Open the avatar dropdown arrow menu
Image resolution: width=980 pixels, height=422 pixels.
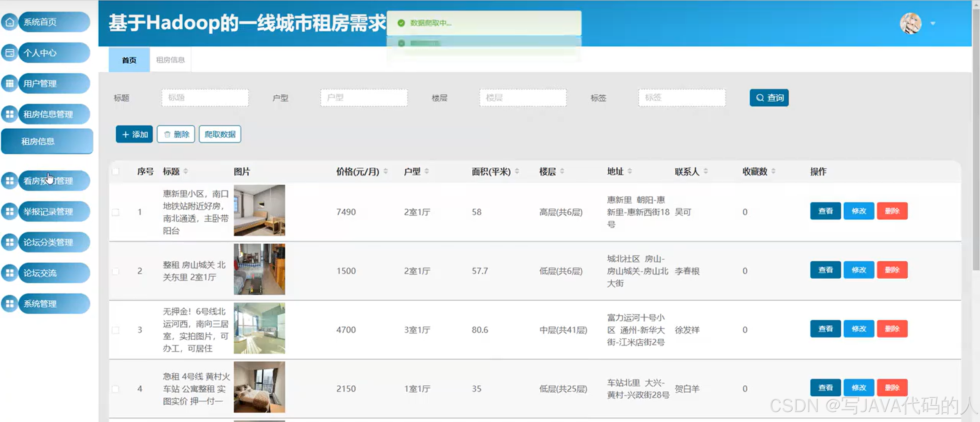(x=933, y=24)
